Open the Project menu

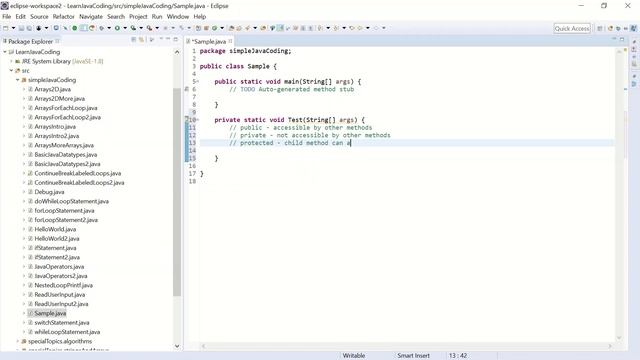point(138,17)
